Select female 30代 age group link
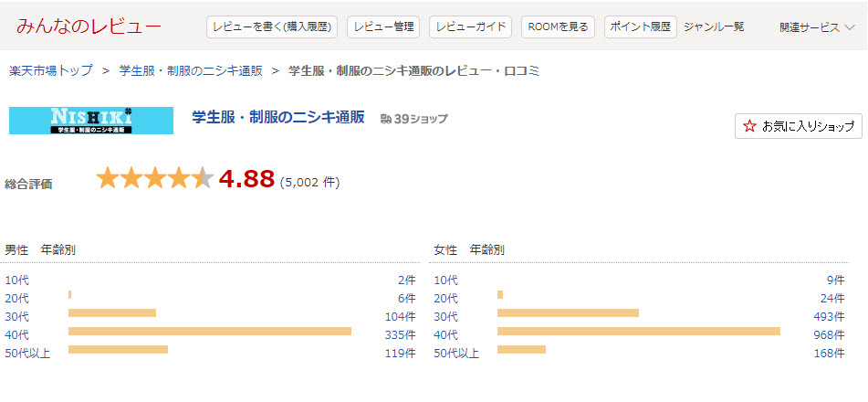The width and height of the screenshot is (868, 402). coord(445,316)
